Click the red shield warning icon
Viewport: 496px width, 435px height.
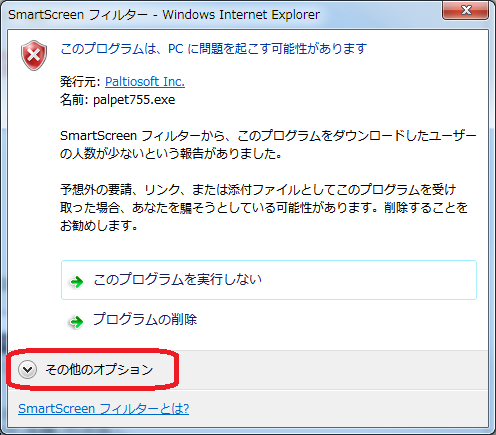(34, 55)
